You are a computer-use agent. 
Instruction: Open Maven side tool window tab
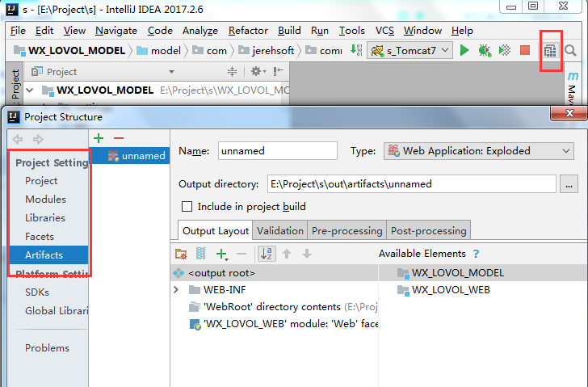coord(572,88)
